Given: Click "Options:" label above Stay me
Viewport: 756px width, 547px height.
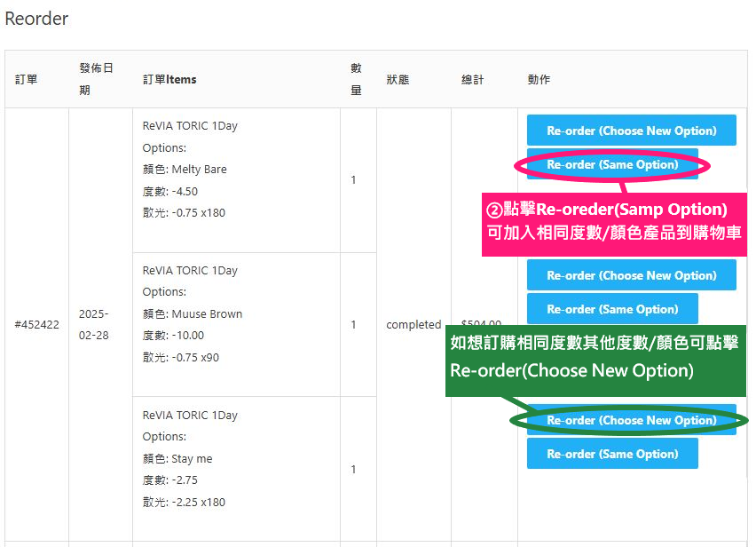Looking at the screenshot, I should coord(164,437).
